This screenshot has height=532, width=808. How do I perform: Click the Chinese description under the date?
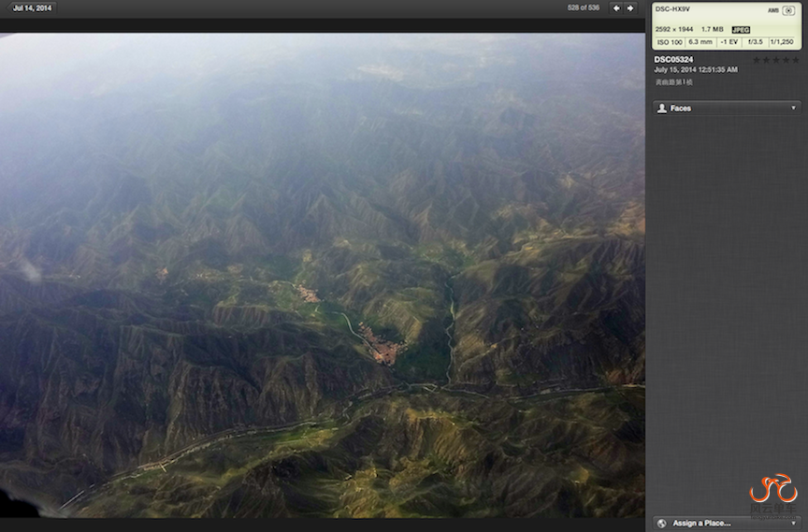(x=673, y=82)
